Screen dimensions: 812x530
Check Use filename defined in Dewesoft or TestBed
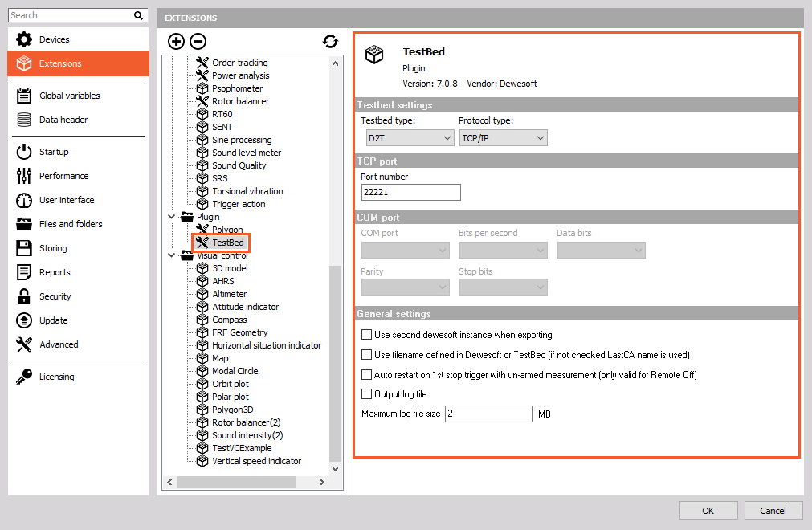coord(366,355)
